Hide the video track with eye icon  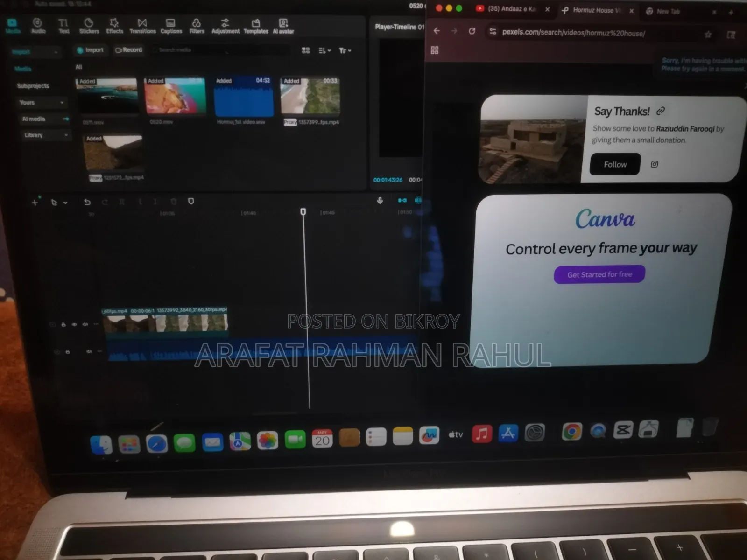[x=74, y=324]
